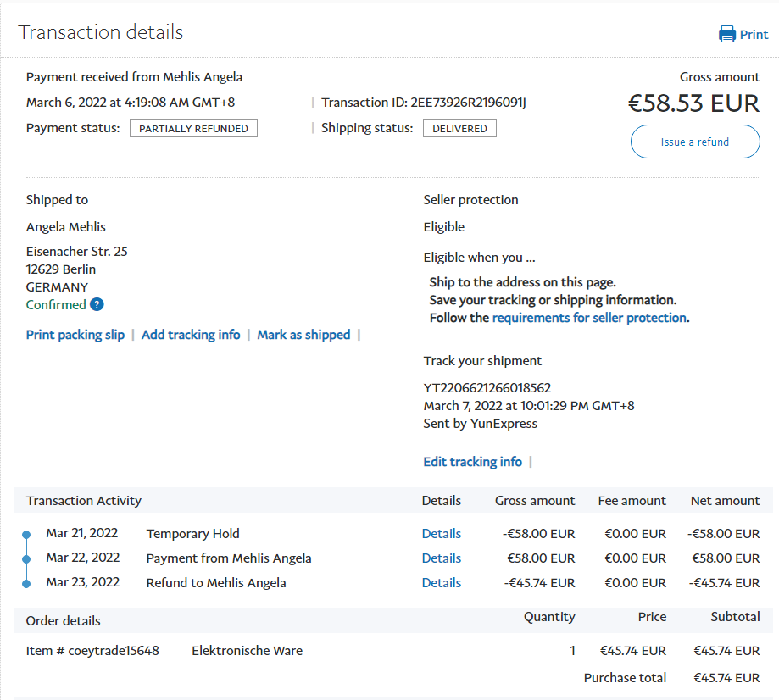Click Edit tracking info

(x=472, y=462)
